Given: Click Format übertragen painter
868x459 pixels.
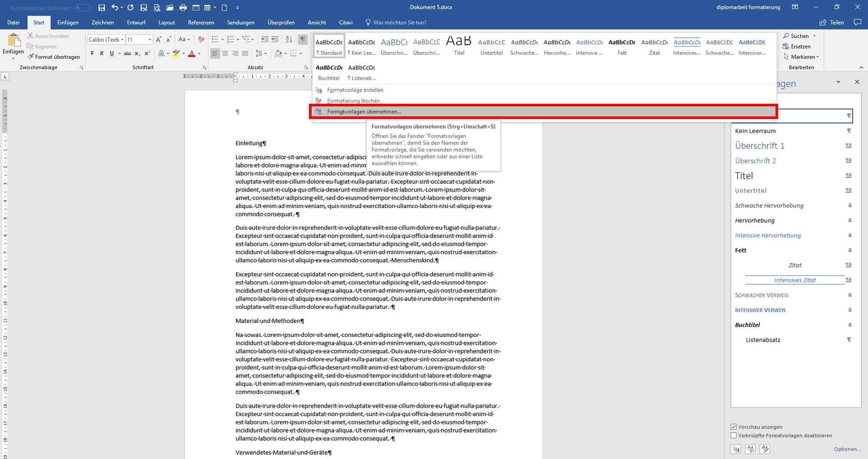Looking at the screenshot, I should [x=53, y=57].
